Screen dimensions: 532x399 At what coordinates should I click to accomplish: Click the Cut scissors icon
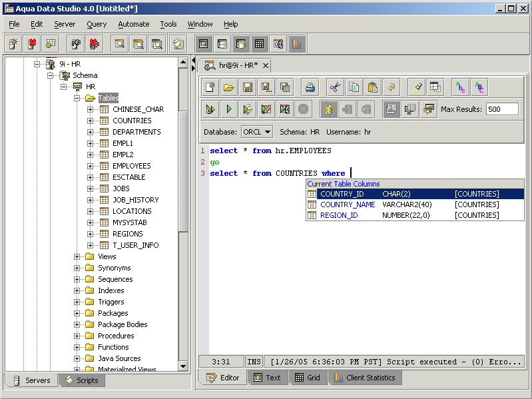(x=335, y=87)
